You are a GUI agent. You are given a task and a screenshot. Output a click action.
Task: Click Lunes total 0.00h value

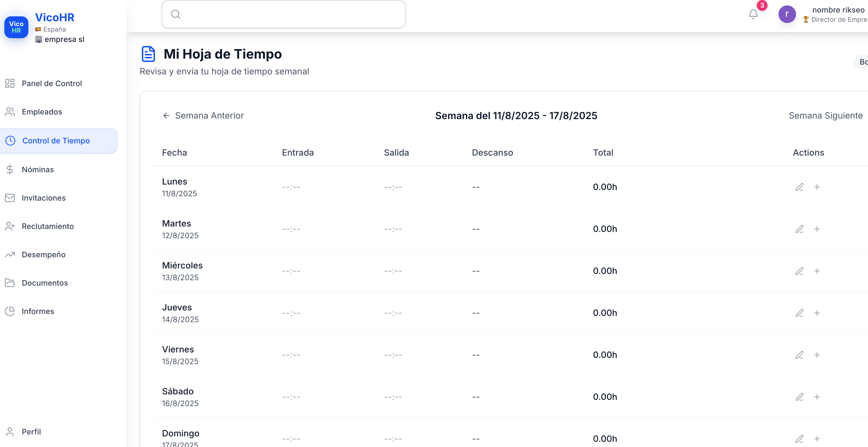point(605,187)
